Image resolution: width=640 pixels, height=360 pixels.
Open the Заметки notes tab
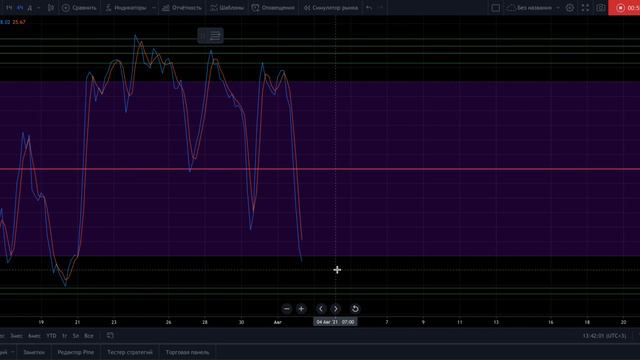coord(34,352)
